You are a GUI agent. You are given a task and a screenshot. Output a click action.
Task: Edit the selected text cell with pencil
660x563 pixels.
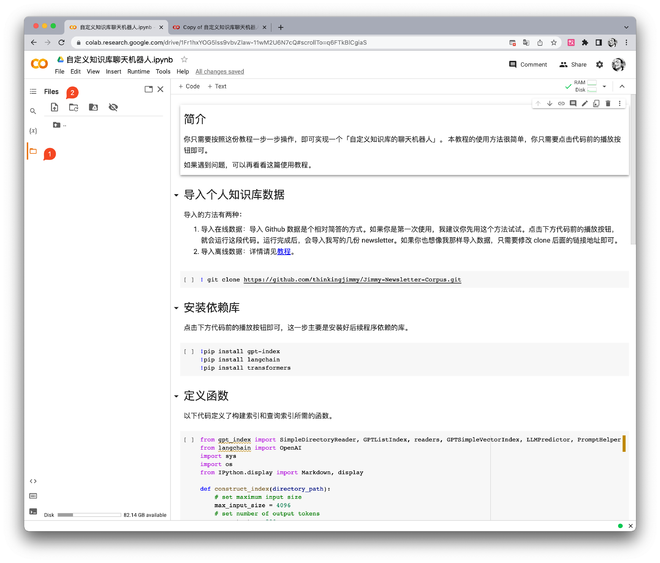584,103
